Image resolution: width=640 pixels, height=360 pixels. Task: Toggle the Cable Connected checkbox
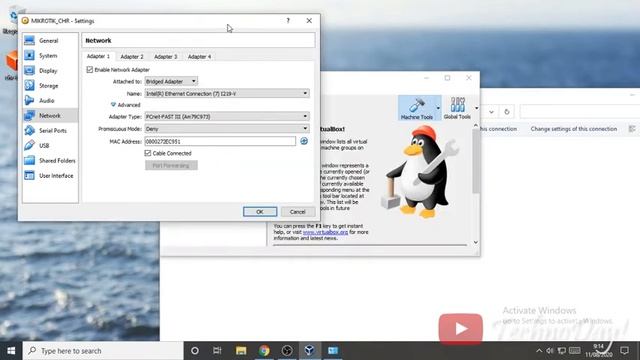point(148,153)
